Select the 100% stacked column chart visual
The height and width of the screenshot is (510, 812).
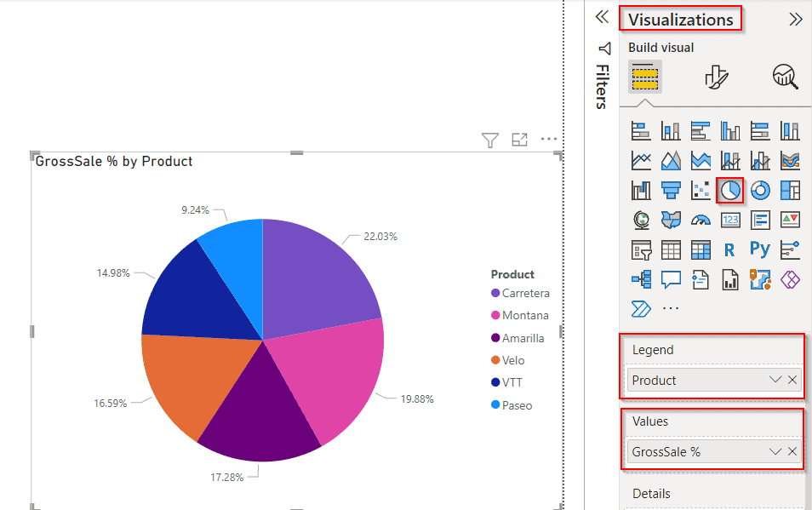[x=790, y=131]
